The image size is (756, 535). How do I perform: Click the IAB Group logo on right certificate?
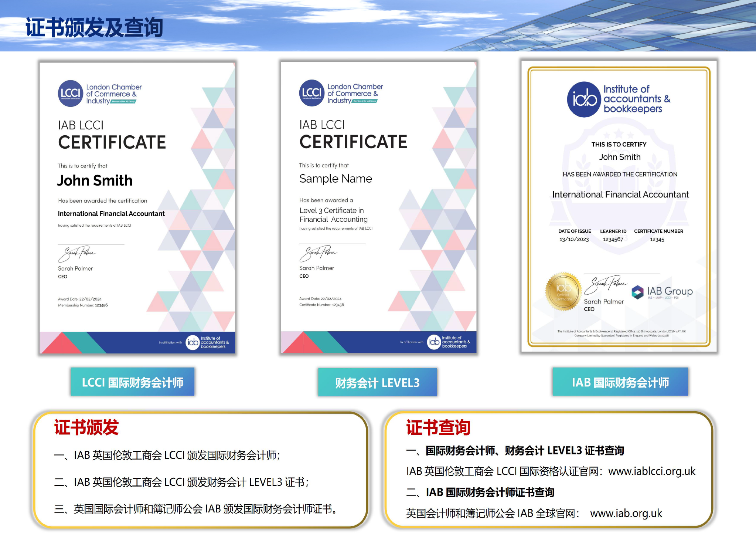pos(662,292)
